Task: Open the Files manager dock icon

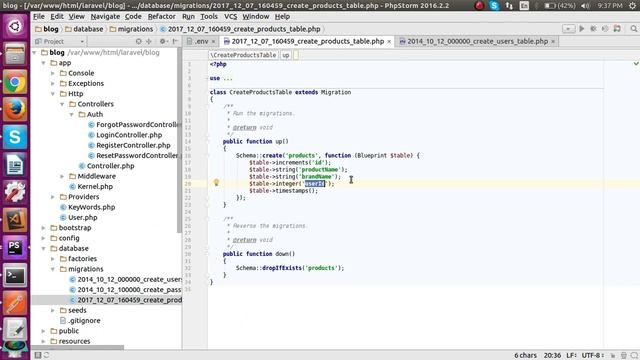Action: pyautogui.click(x=15, y=54)
